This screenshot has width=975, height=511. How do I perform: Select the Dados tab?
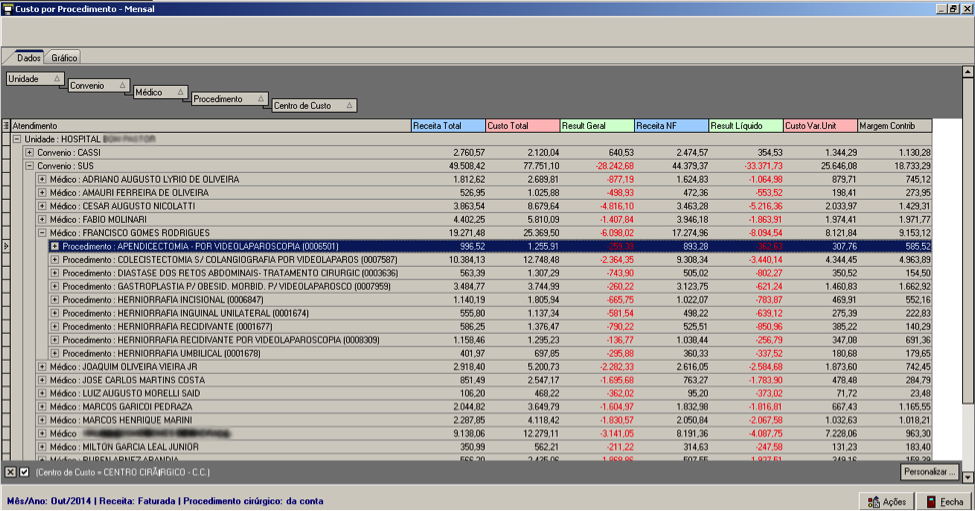[x=29, y=58]
